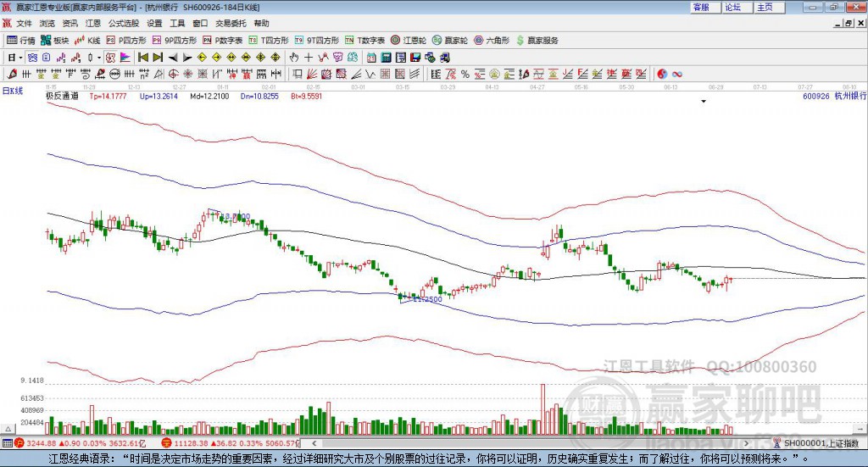Open the 设置 menu
Image resolution: width=868 pixels, height=467 pixels.
[x=154, y=23]
